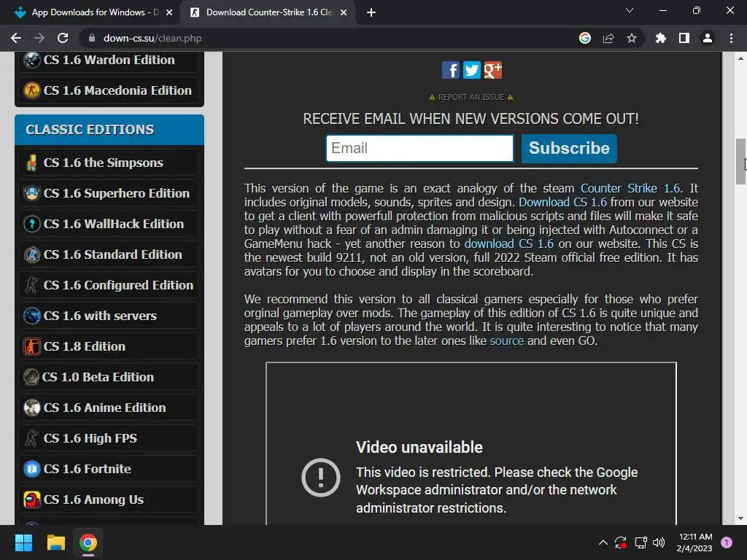Follow the lowercase download CS 1.6 link
Screen dimensions: 747x560
click(x=508, y=244)
